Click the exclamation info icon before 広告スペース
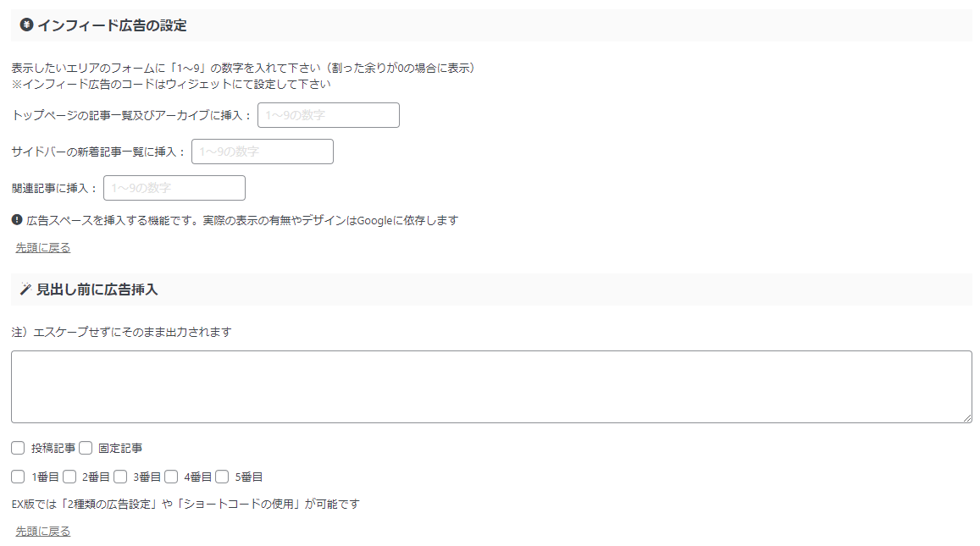This screenshot has width=980, height=546. coord(17,220)
